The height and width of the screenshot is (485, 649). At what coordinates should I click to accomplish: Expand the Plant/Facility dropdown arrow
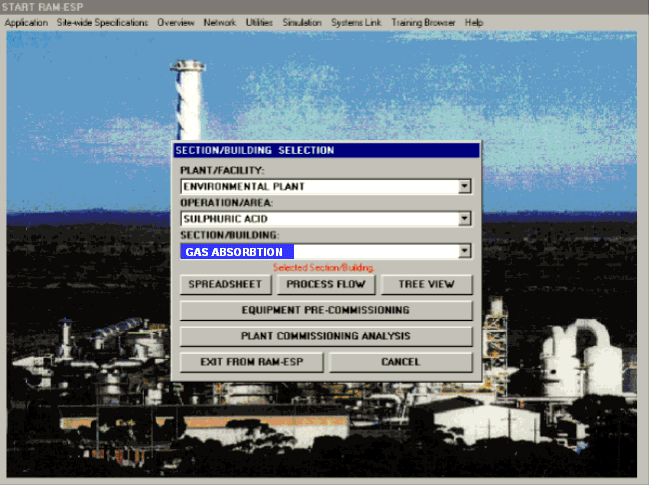tap(464, 186)
